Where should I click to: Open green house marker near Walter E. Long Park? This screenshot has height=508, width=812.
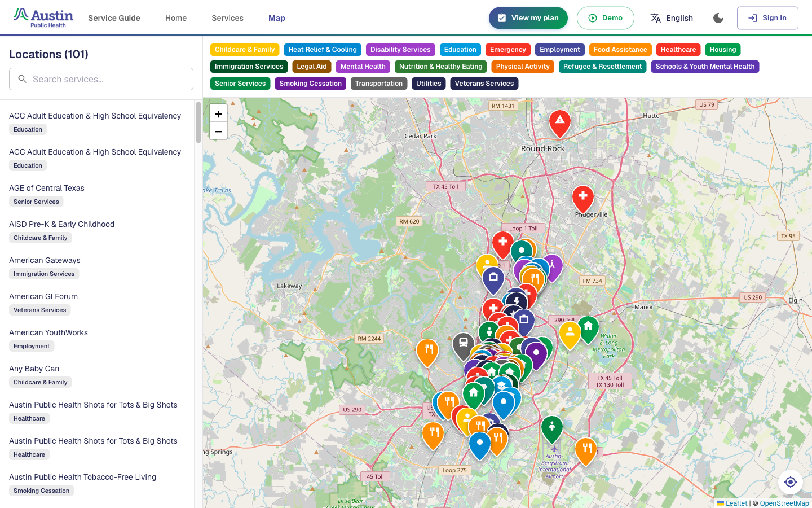pyautogui.click(x=588, y=330)
